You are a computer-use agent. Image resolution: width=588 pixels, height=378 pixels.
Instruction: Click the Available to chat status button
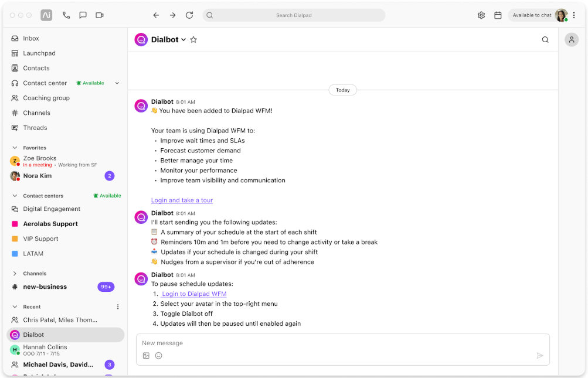[x=532, y=15]
